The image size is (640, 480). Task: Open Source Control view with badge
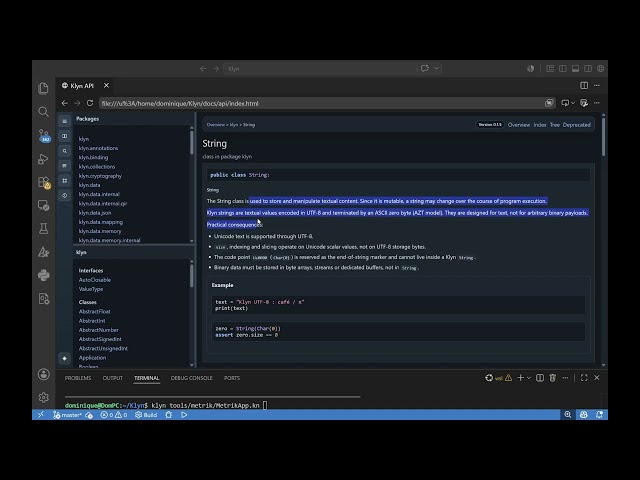point(44,136)
